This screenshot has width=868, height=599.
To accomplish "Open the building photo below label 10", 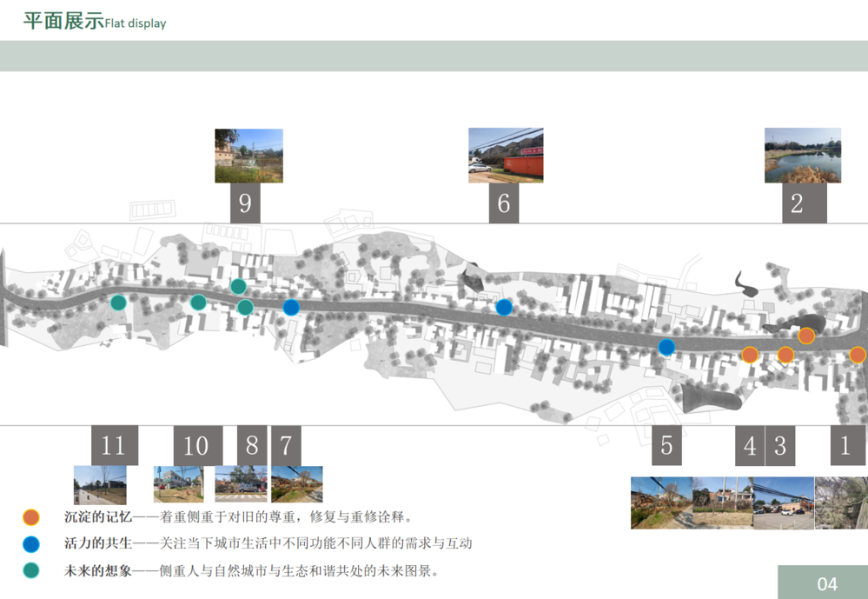I will pyautogui.click(x=178, y=483).
